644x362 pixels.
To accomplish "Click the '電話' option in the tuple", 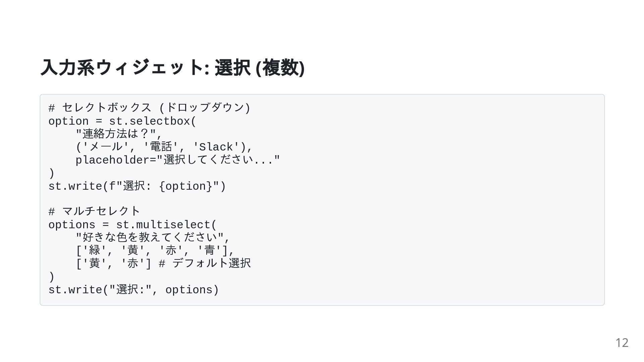I will tap(161, 147).
